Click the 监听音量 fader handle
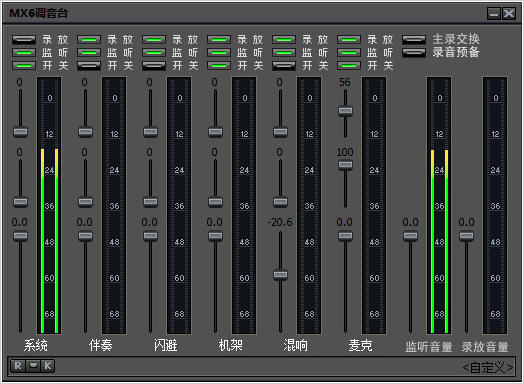This screenshot has width=524, height=384. click(x=410, y=236)
